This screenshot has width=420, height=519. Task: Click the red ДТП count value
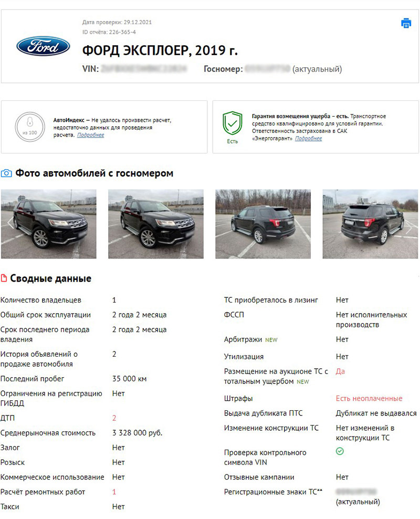114,418
